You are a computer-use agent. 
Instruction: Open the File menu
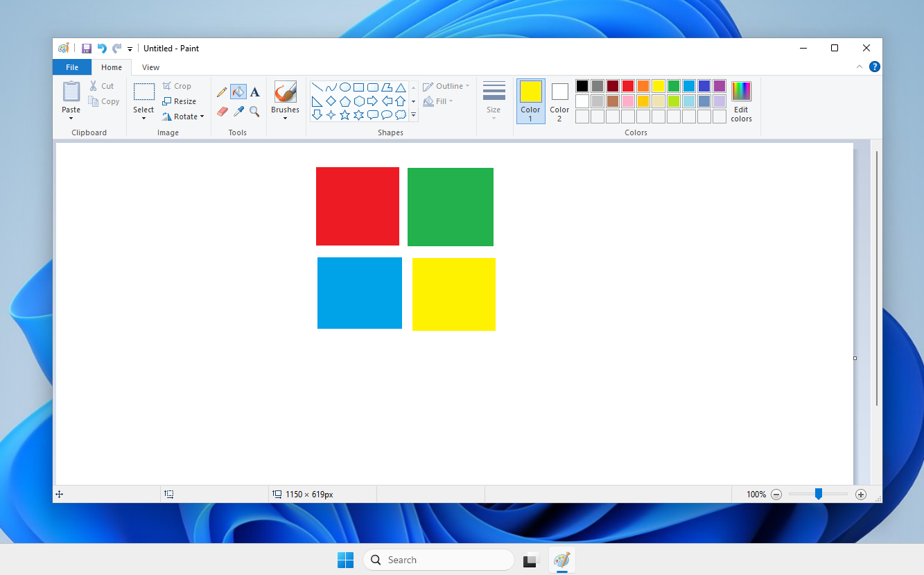click(x=71, y=67)
